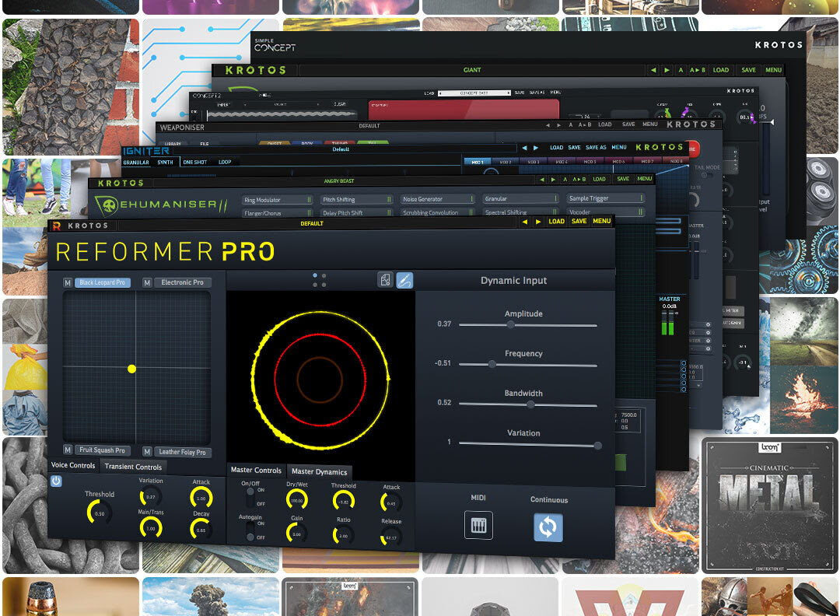
Task: Adjust the Voice Controls Threshold knob
Action: pos(99,513)
